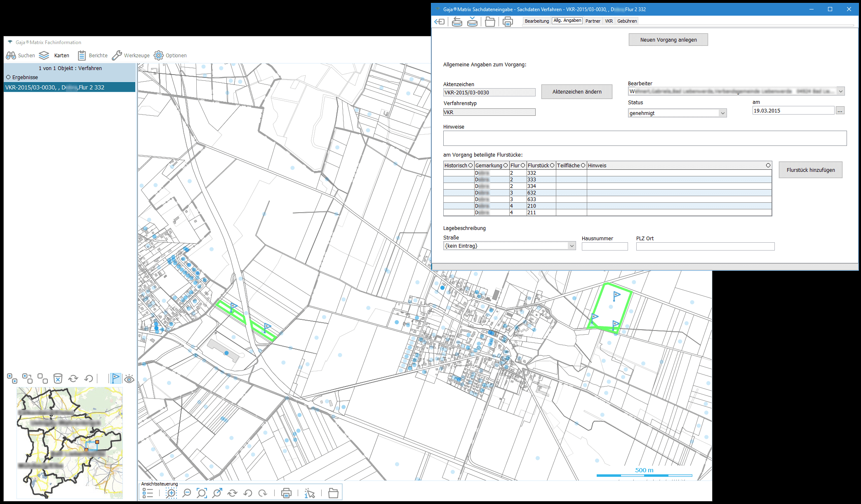The width and height of the screenshot is (861, 504).
Task: Expand the Bearbeiter combo box
Action: [840, 91]
